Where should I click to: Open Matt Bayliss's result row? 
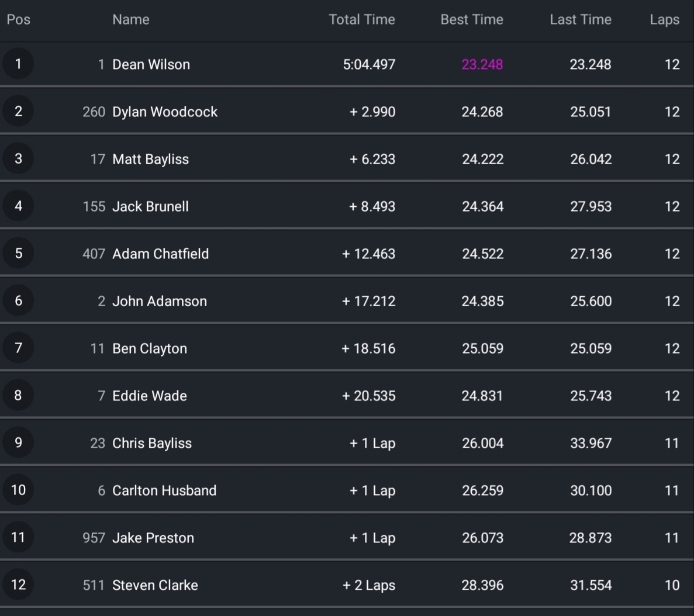tap(150, 159)
